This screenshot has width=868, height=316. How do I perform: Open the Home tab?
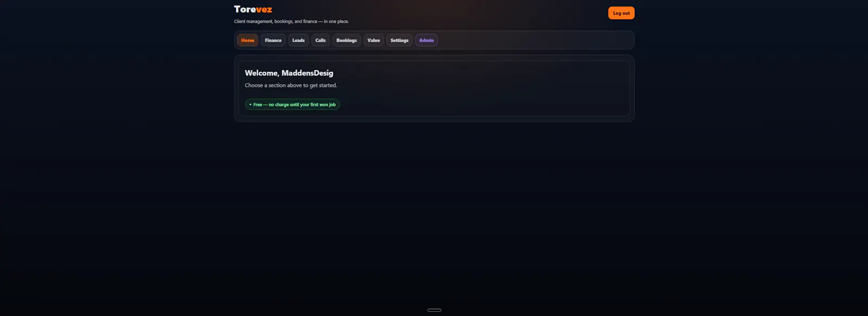[x=247, y=40]
